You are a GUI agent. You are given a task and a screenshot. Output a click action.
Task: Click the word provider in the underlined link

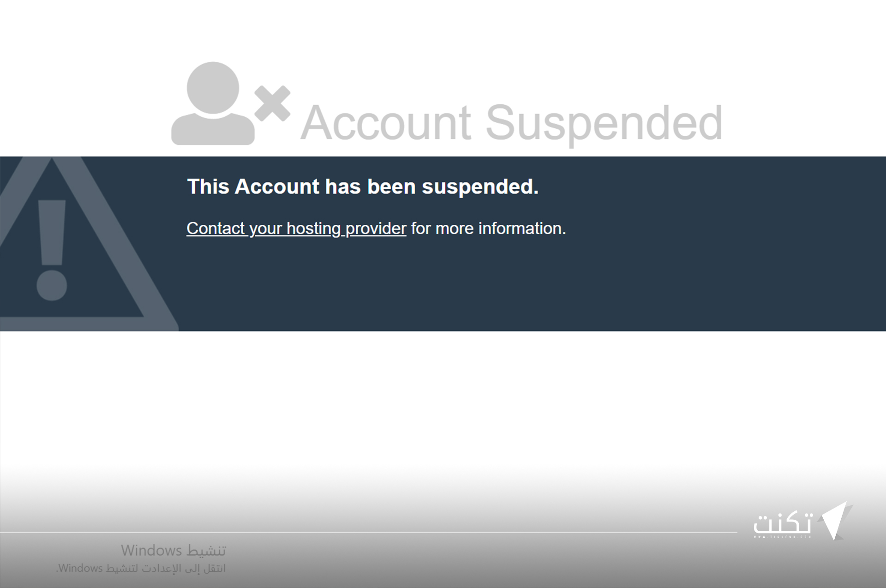point(376,229)
